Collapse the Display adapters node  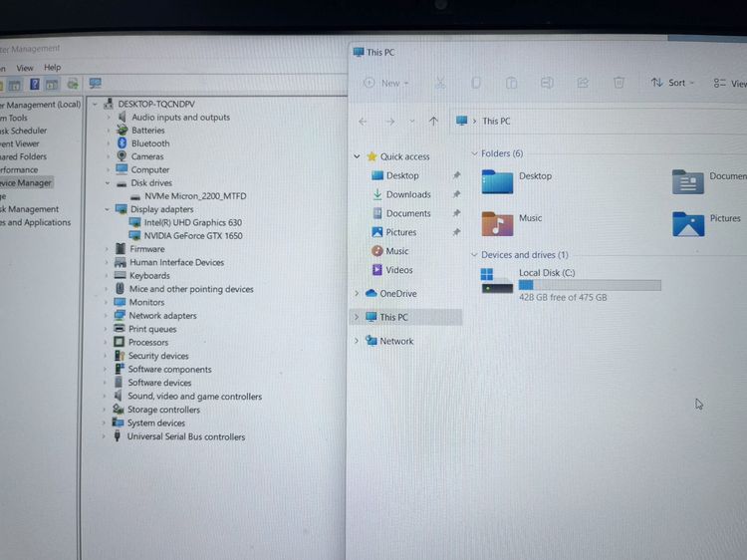tap(108, 209)
